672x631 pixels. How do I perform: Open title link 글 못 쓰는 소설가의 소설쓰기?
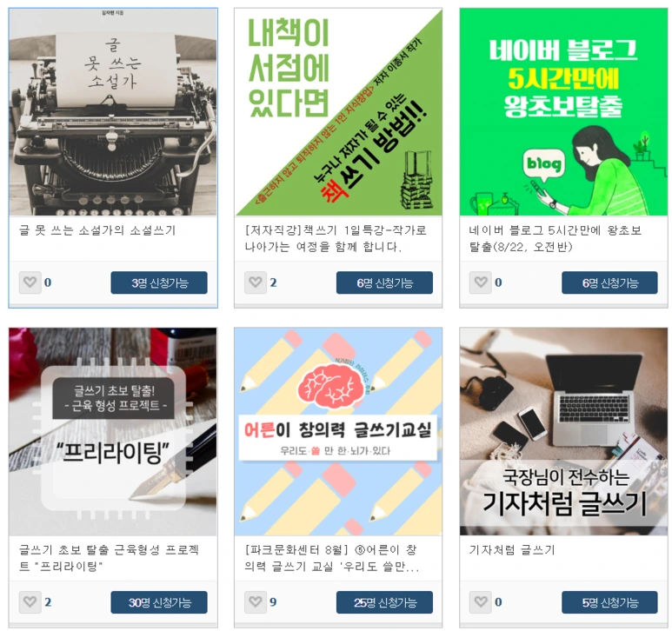(97, 230)
